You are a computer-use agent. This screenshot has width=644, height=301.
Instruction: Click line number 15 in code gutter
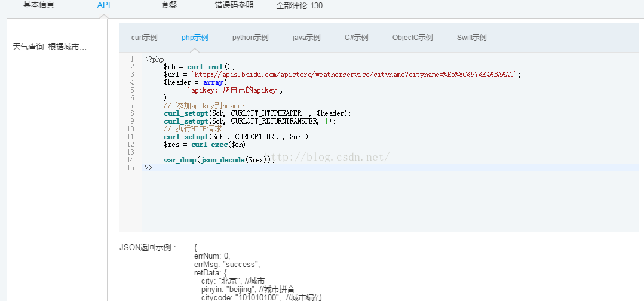[131, 168]
